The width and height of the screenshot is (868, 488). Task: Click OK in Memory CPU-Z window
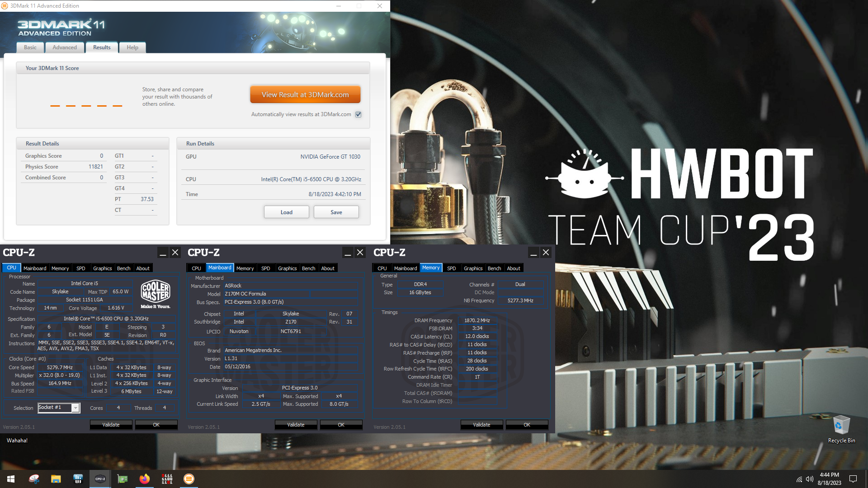[527, 425]
